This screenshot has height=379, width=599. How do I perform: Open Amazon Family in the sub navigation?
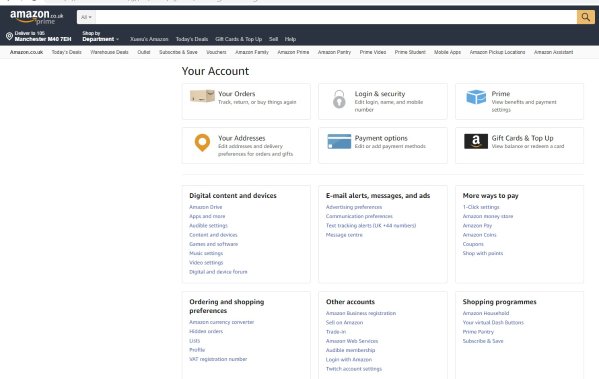(252, 52)
